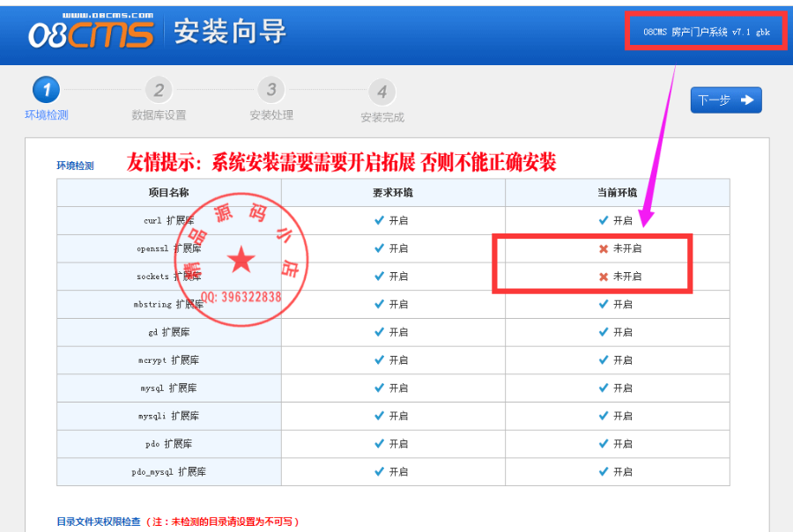Screen dimensions: 793x532
Task: Click check icon in mysqli required environment
Action: pyautogui.click(x=379, y=417)
